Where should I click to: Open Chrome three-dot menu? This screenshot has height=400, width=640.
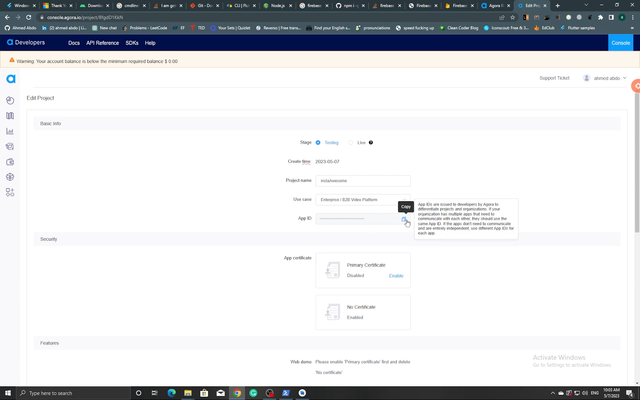633,18
